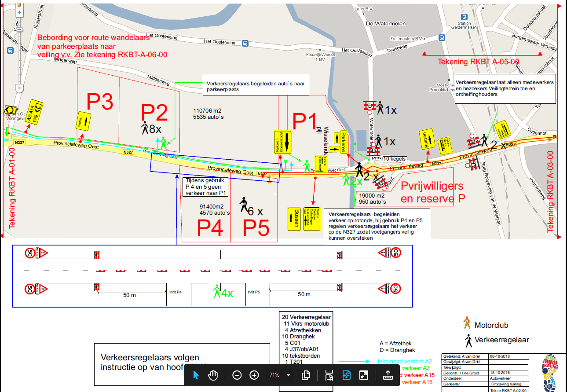
Task: Switch to the hand pan tool
Action: [x=213, y=375]
